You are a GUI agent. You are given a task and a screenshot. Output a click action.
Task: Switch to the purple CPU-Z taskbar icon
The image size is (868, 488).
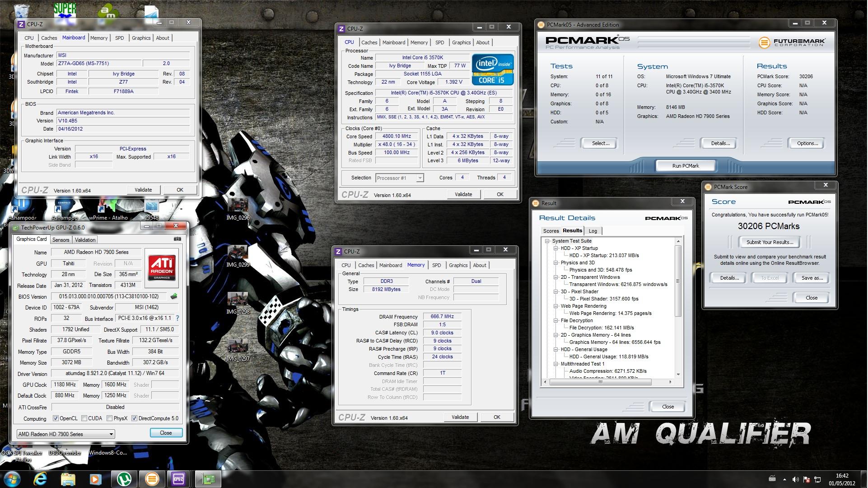pyautogui.click(x=179, y=479)
